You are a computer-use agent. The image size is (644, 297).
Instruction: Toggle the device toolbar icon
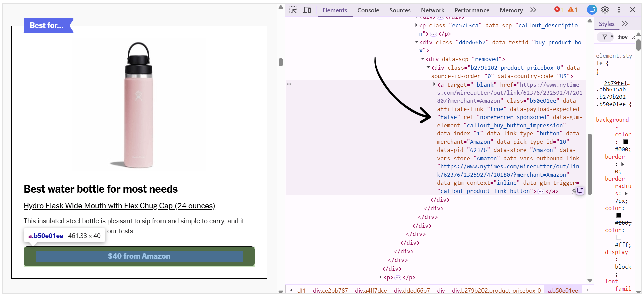(307, 10)
